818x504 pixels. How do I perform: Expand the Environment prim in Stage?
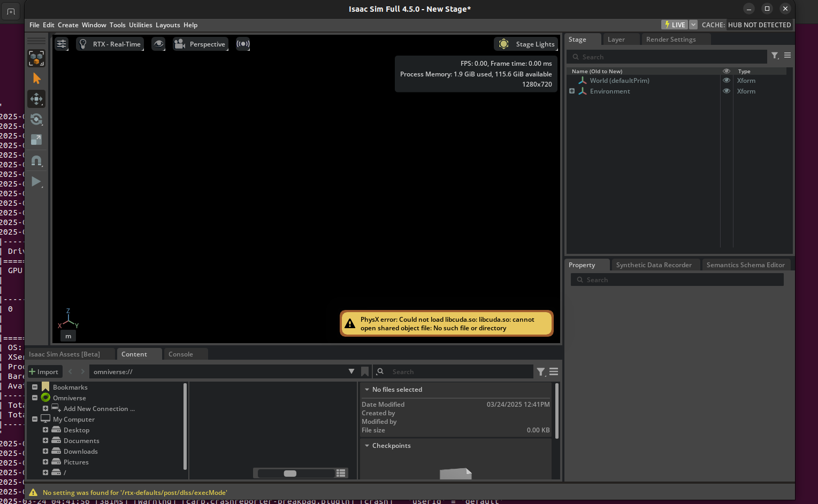point(572,91)
